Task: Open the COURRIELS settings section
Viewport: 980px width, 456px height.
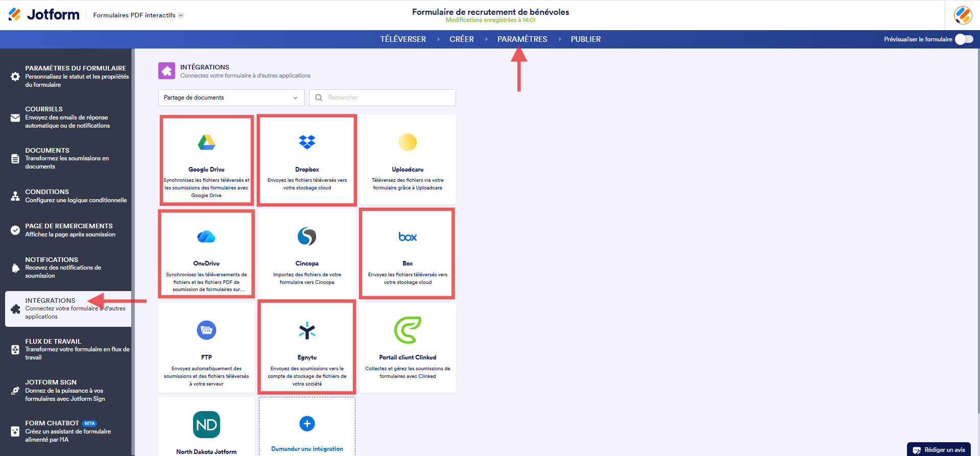Action: click(68, 117)
